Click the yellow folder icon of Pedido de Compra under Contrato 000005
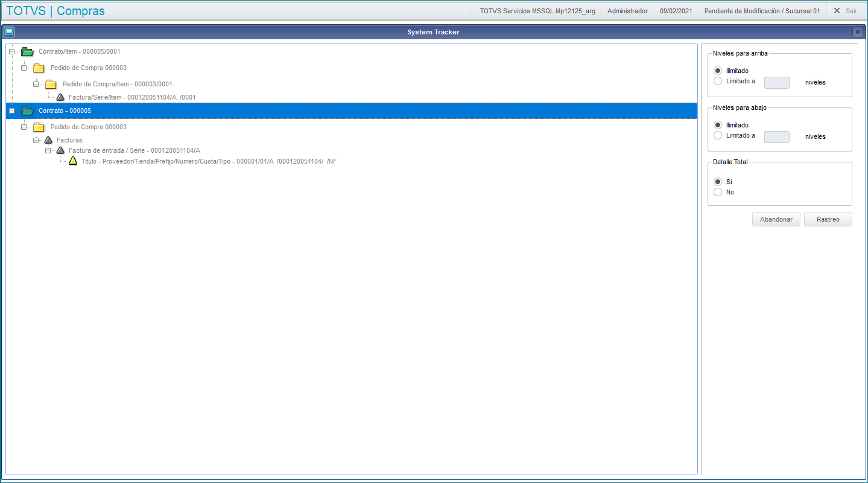 pyautogui.click(x=39, y=127)
